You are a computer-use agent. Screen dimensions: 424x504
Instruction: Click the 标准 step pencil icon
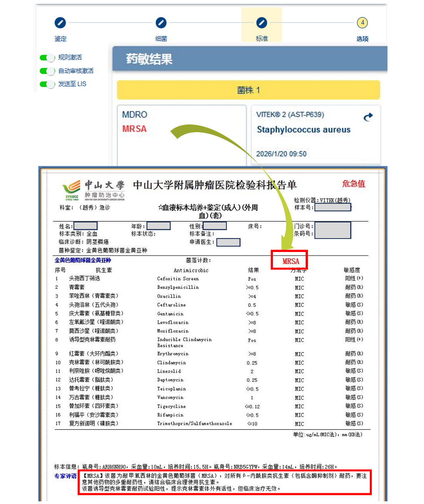[x=262, y=23]
